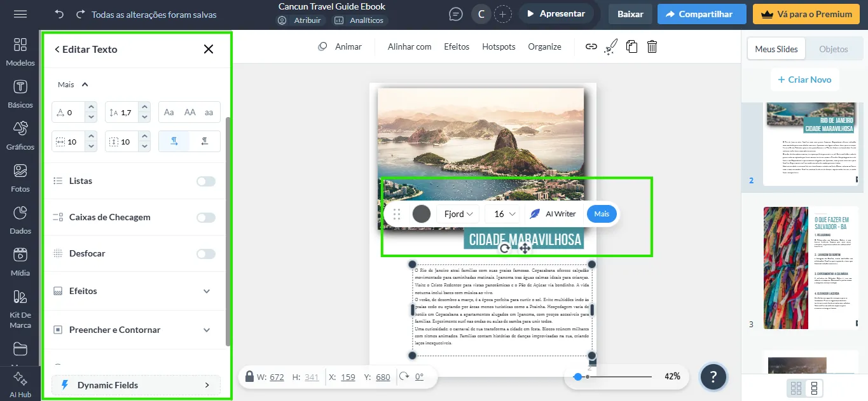Apply lowercase 'aa' capitalization
The image size is (868, 401).
click(209, 112)
